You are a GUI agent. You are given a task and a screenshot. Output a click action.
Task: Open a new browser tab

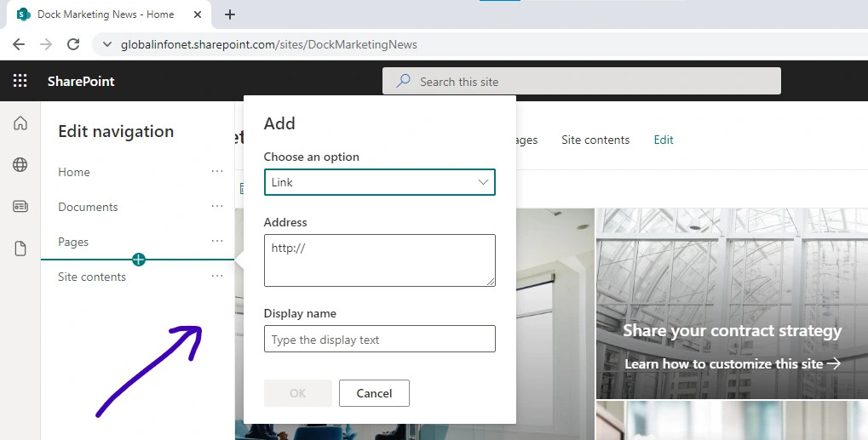coord(230,14)
